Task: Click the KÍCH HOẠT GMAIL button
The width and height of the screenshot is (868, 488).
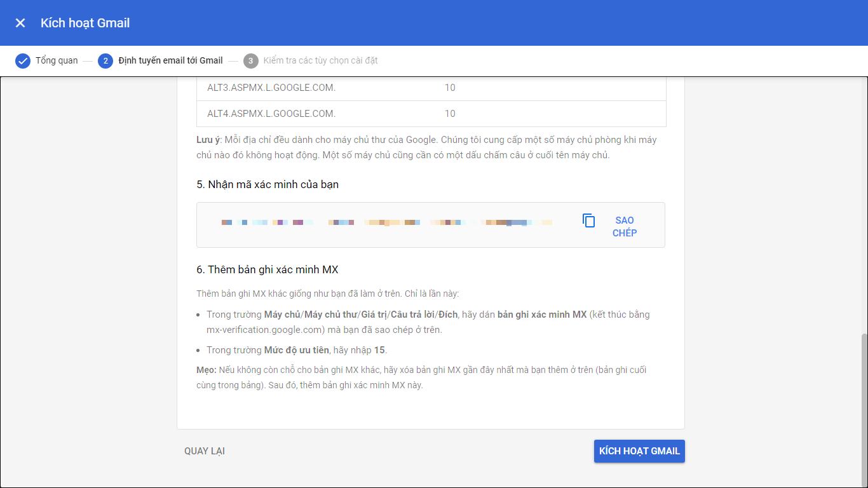Action: 639,451
